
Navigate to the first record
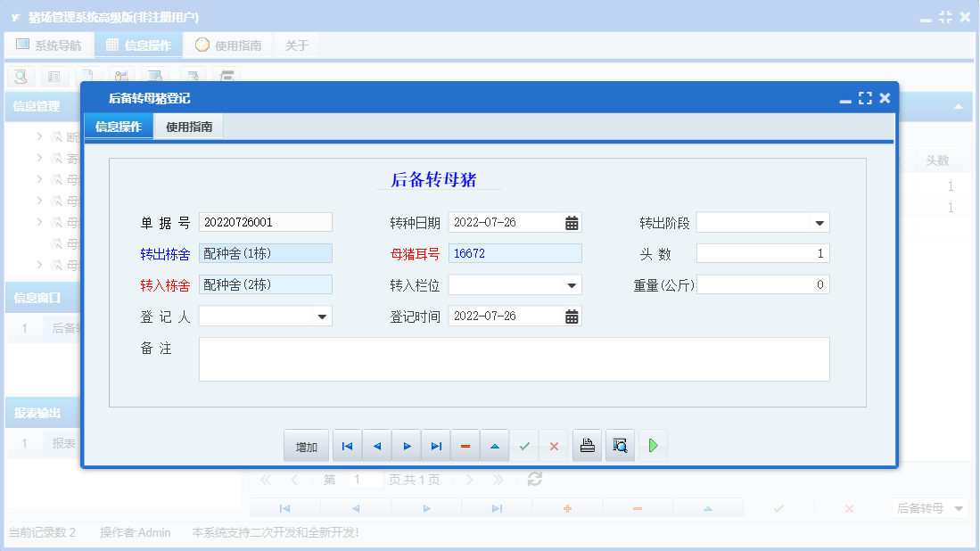pos(347,445)
